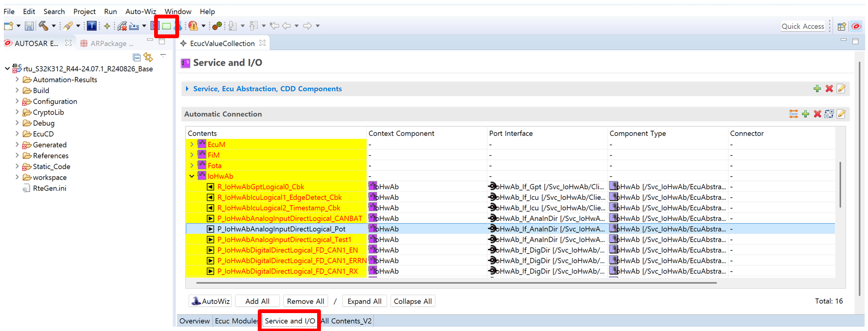
Task: Click the Contents table vertical scrollbar
Action: [840, 185]
